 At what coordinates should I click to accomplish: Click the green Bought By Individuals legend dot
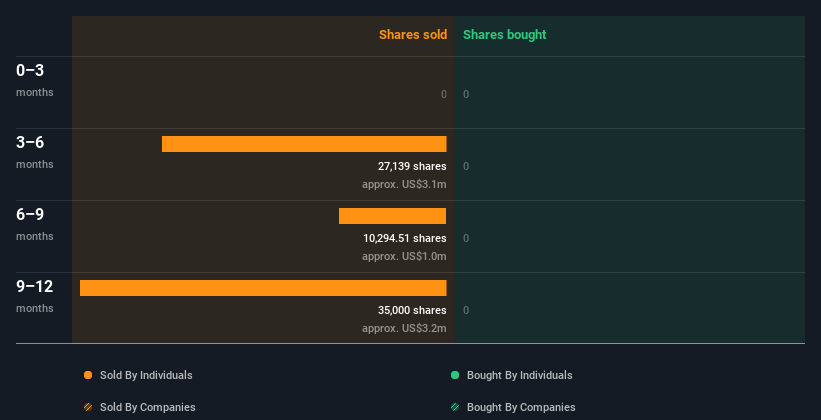coord(455,375)
